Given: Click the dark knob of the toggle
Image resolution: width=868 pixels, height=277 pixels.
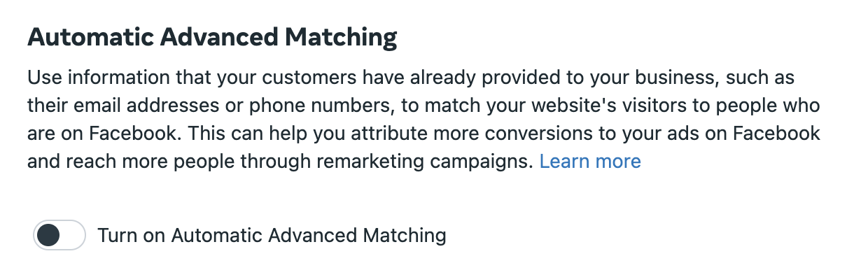Looking at the screenshot, I should [x=48, y=235].
